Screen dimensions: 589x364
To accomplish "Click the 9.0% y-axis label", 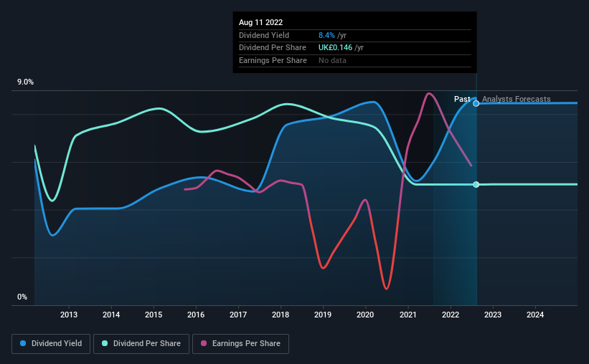I will tap(25, 82).
